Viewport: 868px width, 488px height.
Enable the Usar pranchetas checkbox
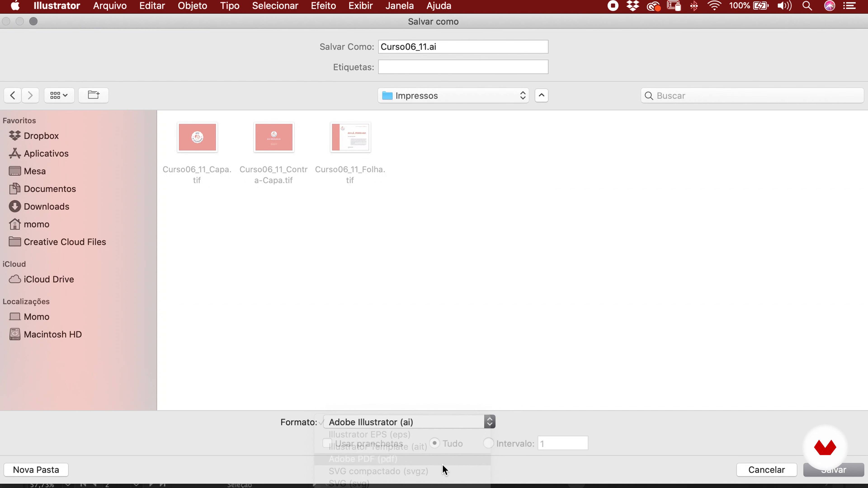(x=327, y=443)
